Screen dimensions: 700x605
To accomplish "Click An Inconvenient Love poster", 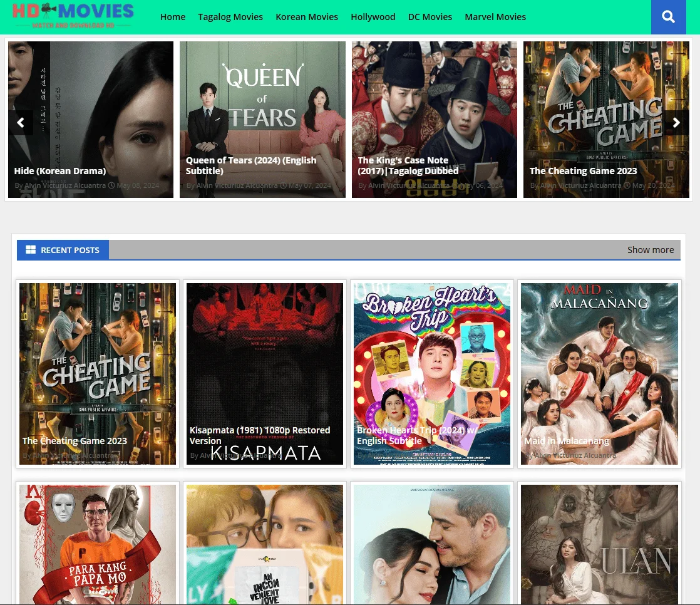I will coord(265,544).
